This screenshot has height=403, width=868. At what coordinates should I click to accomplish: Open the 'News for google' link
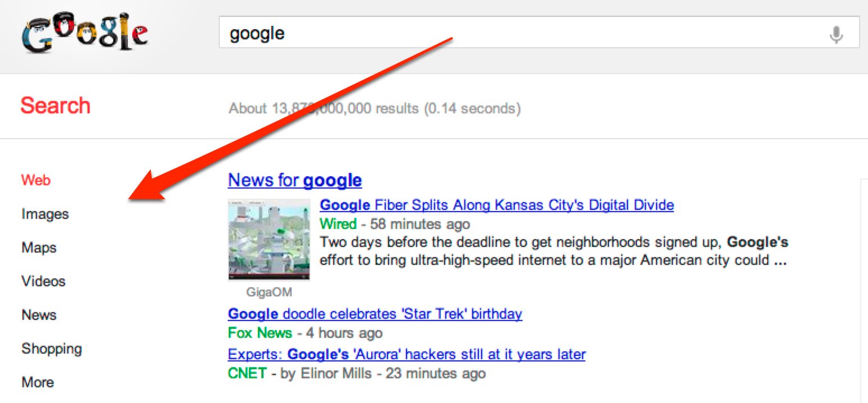click(x=294, y=180)
